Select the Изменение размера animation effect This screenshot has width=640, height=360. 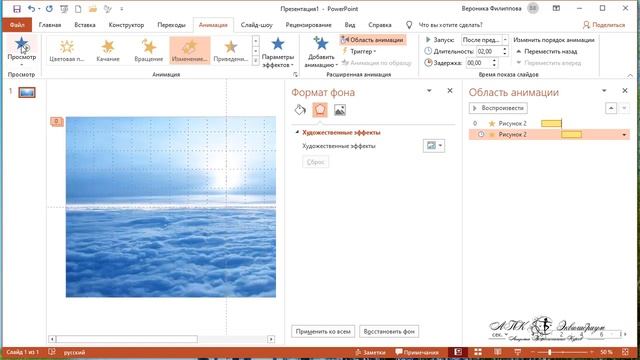click(x=190, y=50)
